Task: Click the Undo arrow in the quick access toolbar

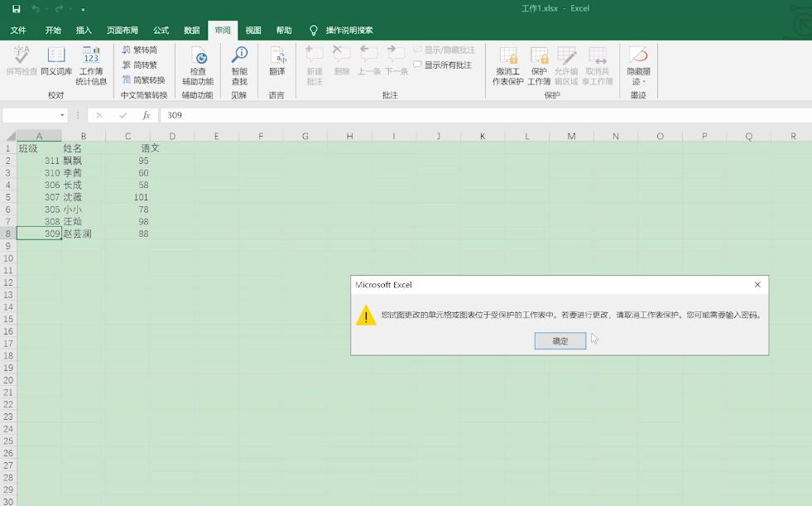Action: coord(36,9)
